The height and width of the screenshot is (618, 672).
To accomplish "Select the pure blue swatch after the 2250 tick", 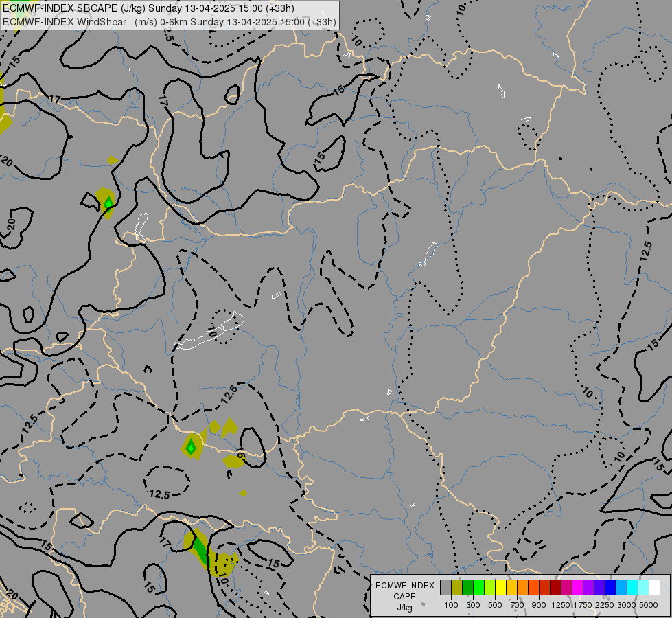I will [610, 587].
